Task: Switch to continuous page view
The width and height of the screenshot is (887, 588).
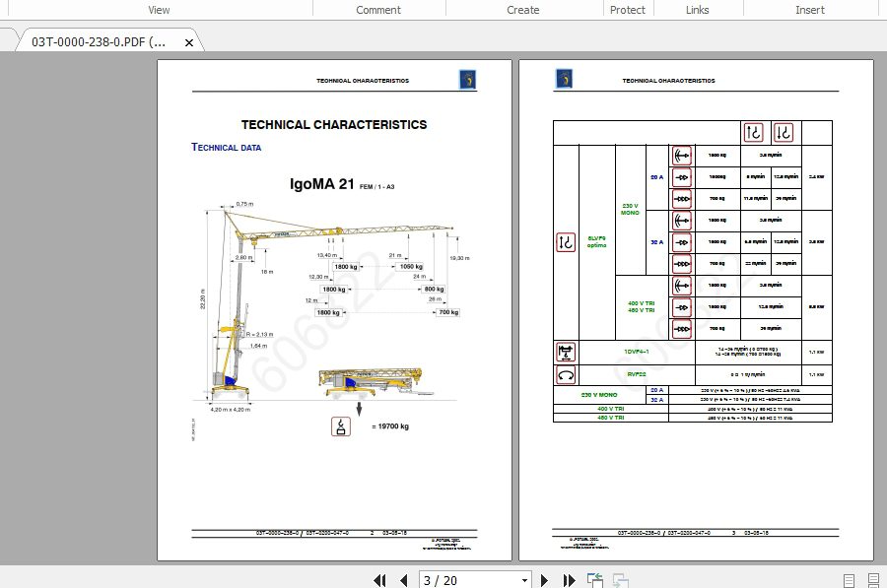Action: [x=873, y=580]
